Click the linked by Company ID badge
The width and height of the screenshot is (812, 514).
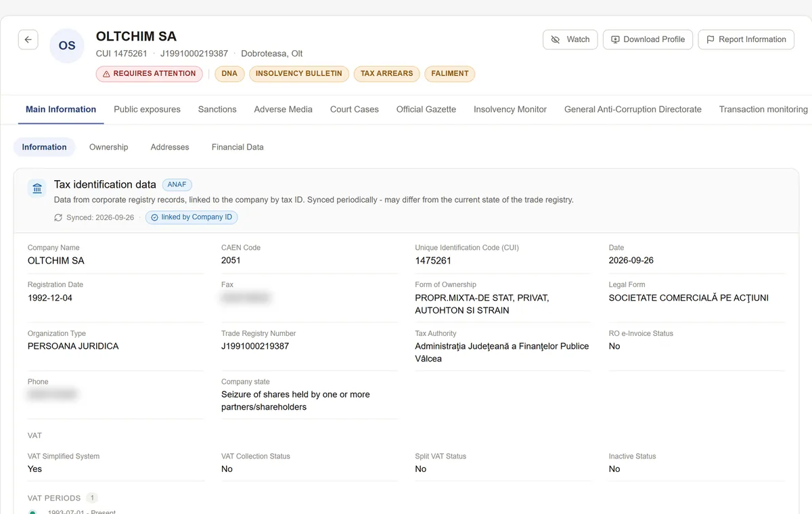point(191,217)
